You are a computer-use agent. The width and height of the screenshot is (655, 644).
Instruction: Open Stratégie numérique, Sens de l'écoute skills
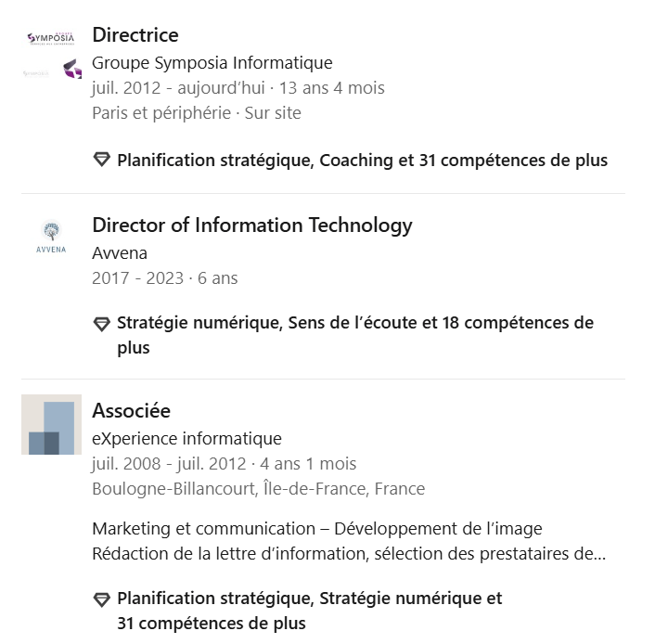pyautogui.click(x=355, y=335)
